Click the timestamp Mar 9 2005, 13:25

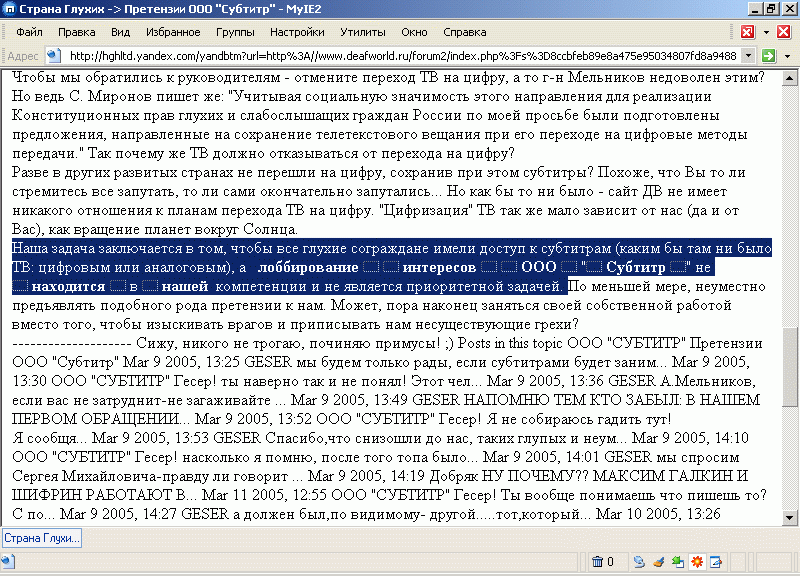[182, 362]
